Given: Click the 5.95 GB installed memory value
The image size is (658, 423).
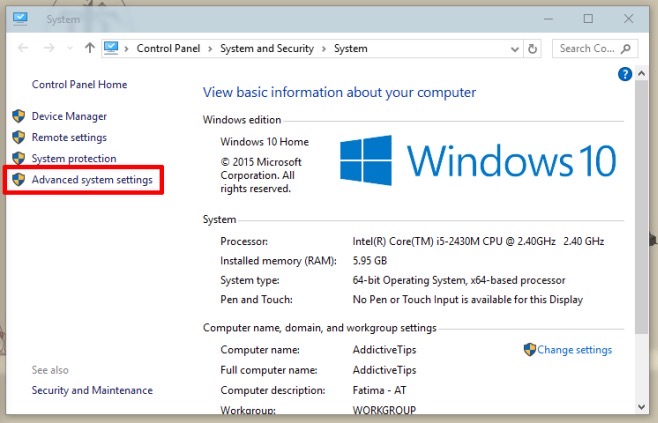Looking at the screenshot, I should 370,261.
